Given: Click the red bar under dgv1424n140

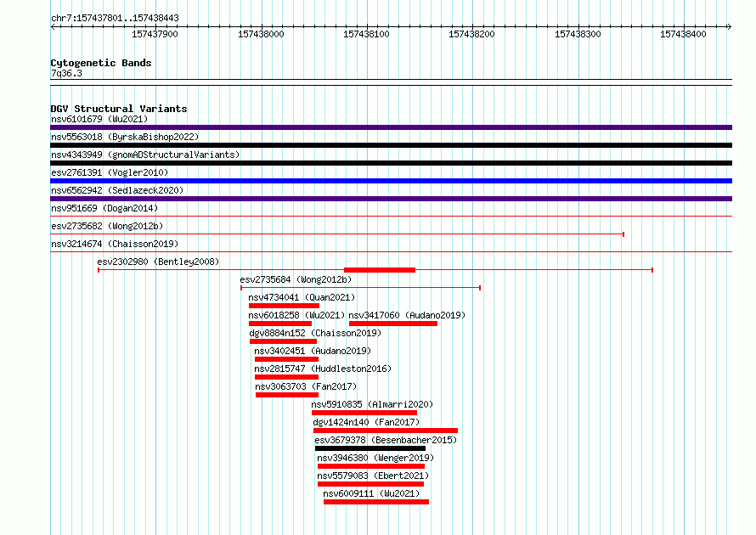Looking at the screenshot, I should 386,431.
